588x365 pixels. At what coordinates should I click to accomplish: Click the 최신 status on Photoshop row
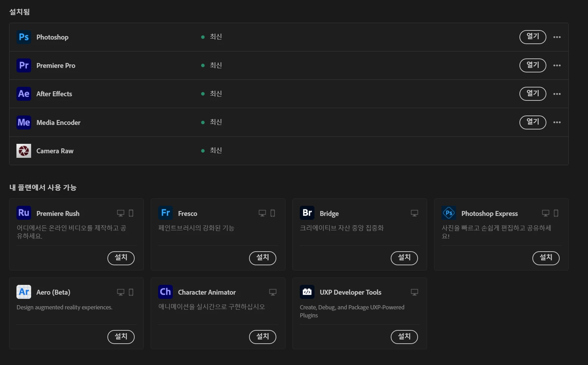[x=216, y=37]
